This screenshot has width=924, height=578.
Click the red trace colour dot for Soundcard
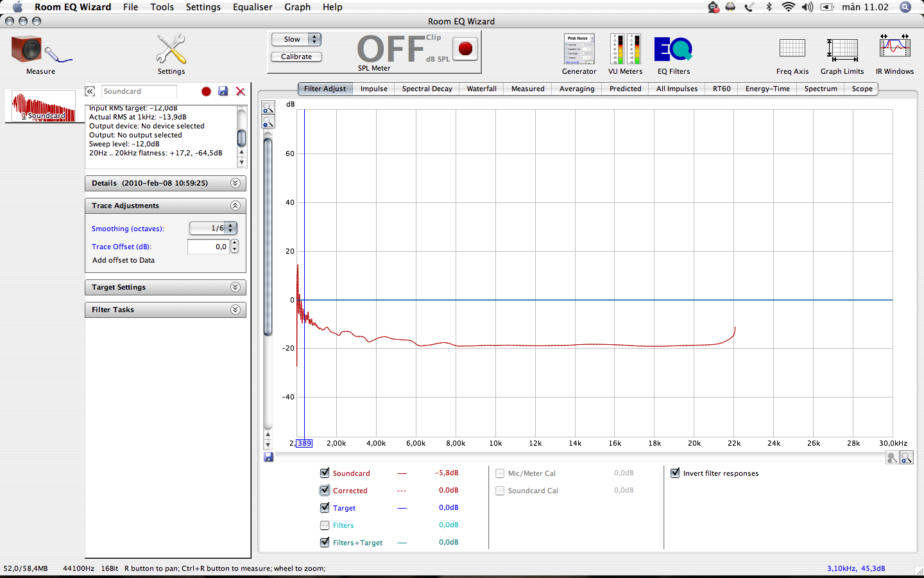pos(206,91)
